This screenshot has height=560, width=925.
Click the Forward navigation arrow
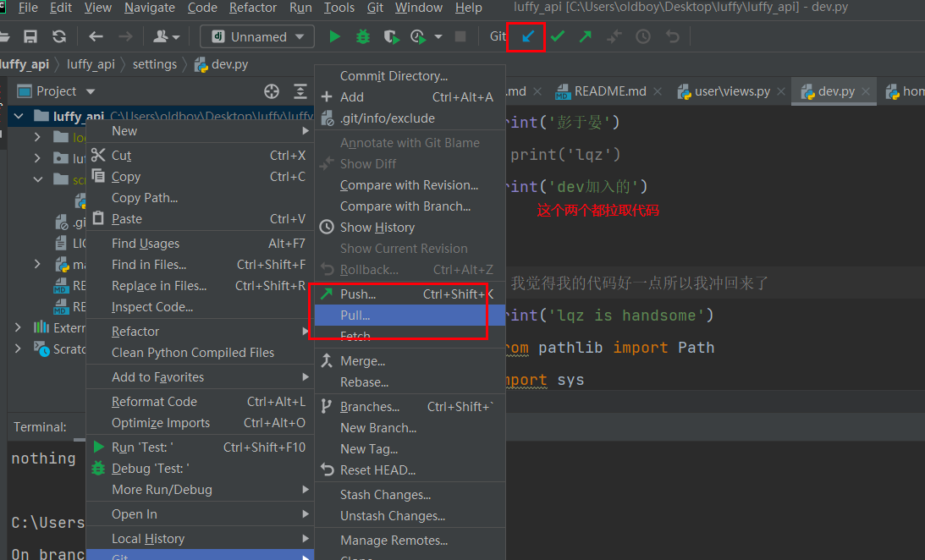pyautogui.click(x=125, y=36)
